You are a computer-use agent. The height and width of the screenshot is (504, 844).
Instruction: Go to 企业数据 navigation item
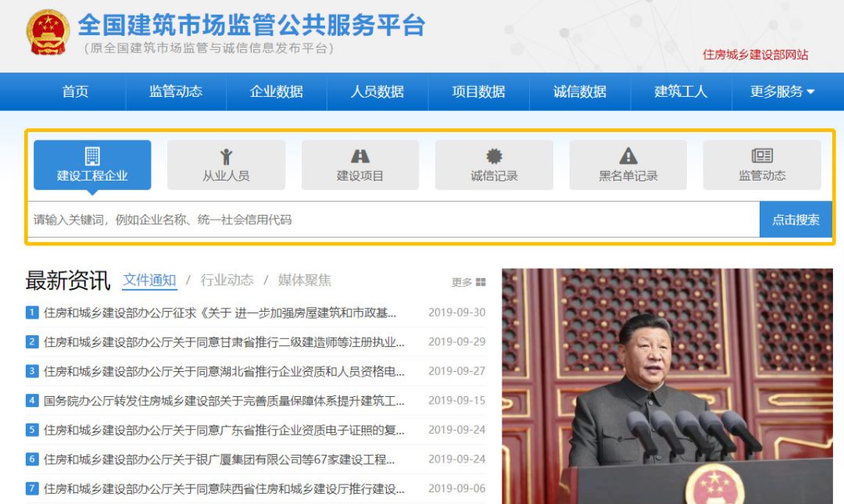(x=277, y=91)
